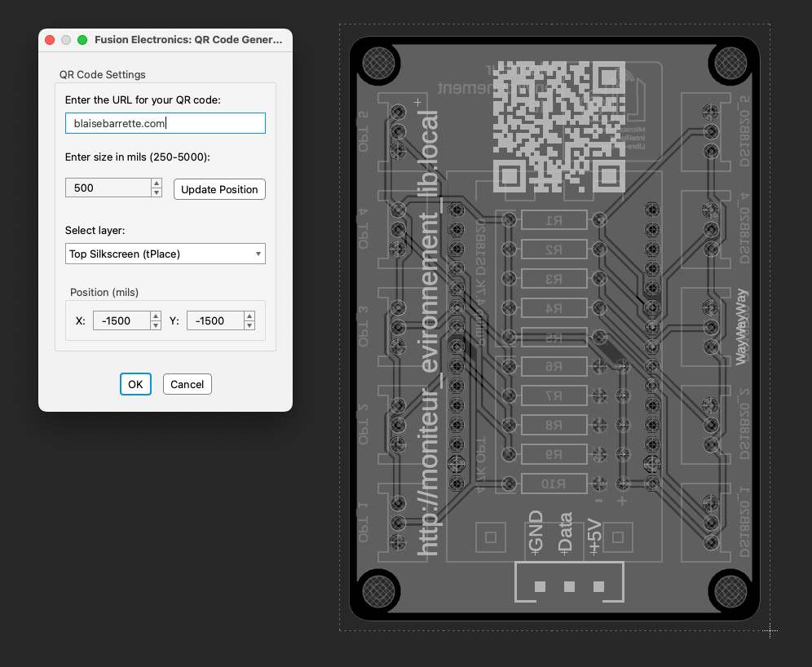Select resistor R1 on the board
Screen dimensions: 812x667
[554, 220]
